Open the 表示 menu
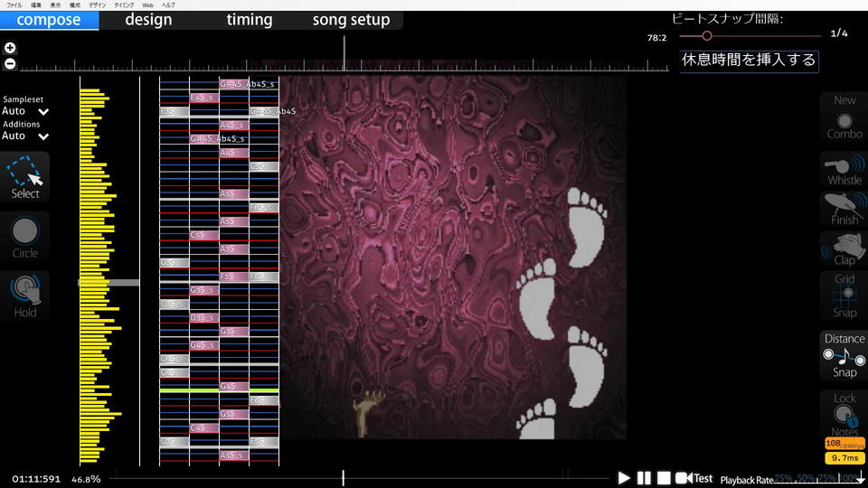 pos(55,5)
